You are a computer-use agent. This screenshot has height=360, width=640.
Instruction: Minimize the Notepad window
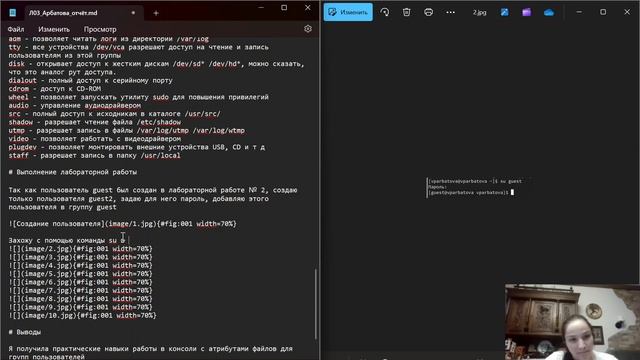tap(261, 8)
